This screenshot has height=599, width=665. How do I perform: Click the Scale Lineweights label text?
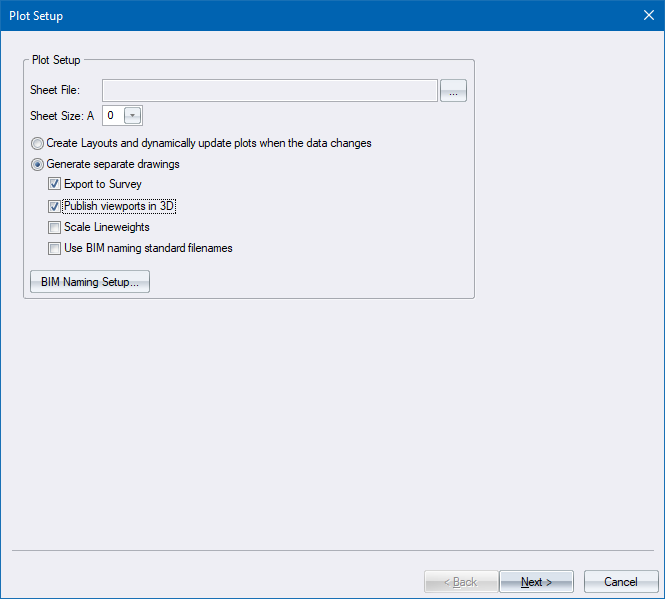106,227
